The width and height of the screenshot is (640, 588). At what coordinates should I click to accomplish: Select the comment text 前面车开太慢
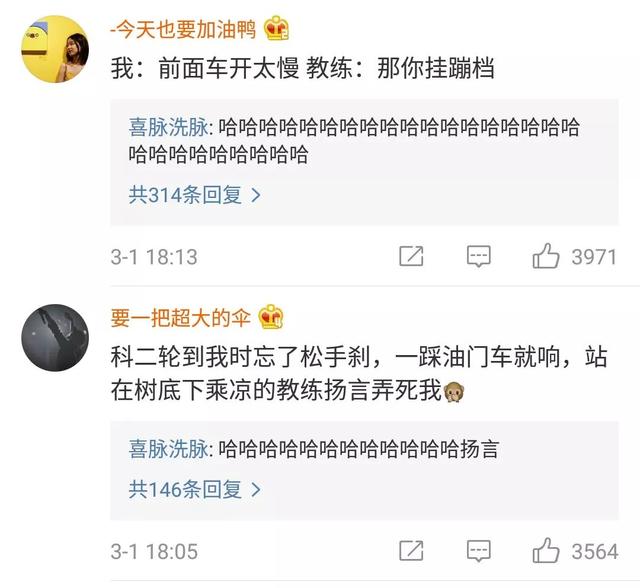pos(229,68)
